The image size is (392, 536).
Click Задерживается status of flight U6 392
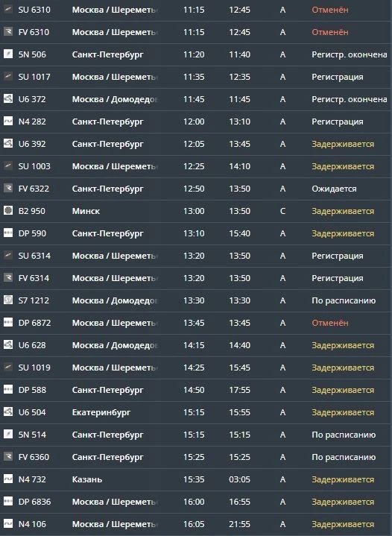343,144
